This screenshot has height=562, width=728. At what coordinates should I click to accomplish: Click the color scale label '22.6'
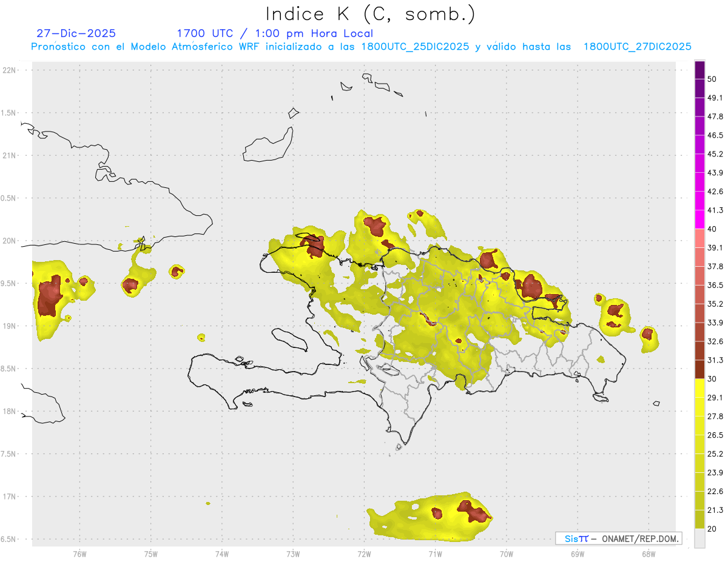[716, 492]
